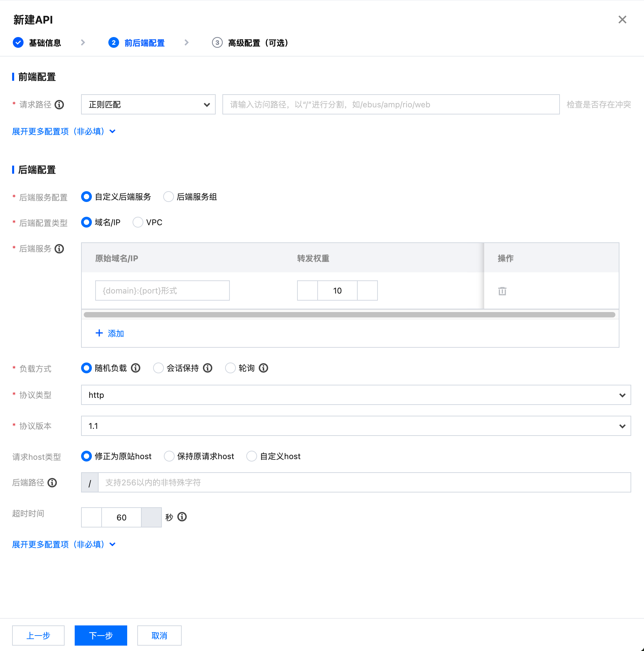
Task: Delete the backend service row with trash icon
Action: click(502, 291)
